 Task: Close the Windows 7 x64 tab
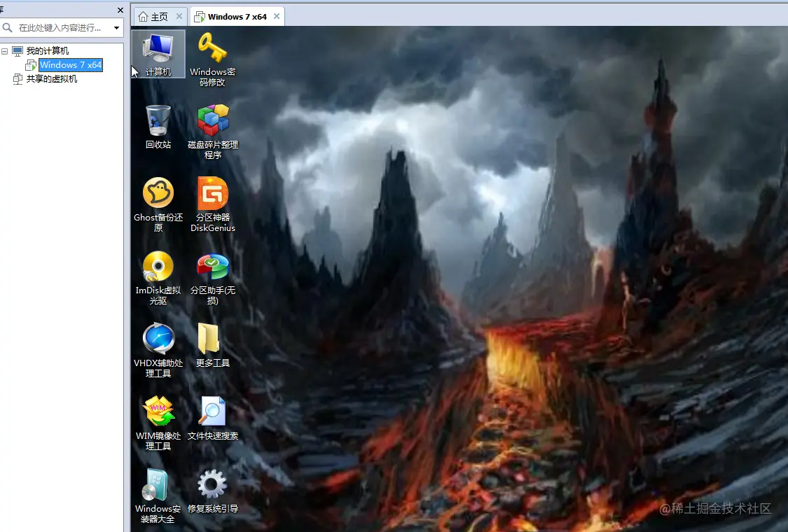click(x=277, y=16)
